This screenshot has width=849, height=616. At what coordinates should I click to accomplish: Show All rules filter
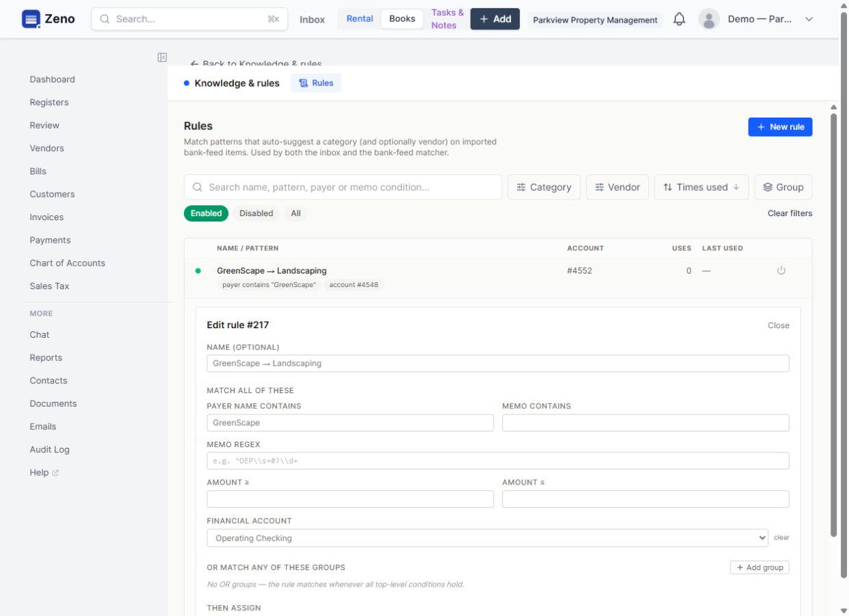(x=296, y=213)
